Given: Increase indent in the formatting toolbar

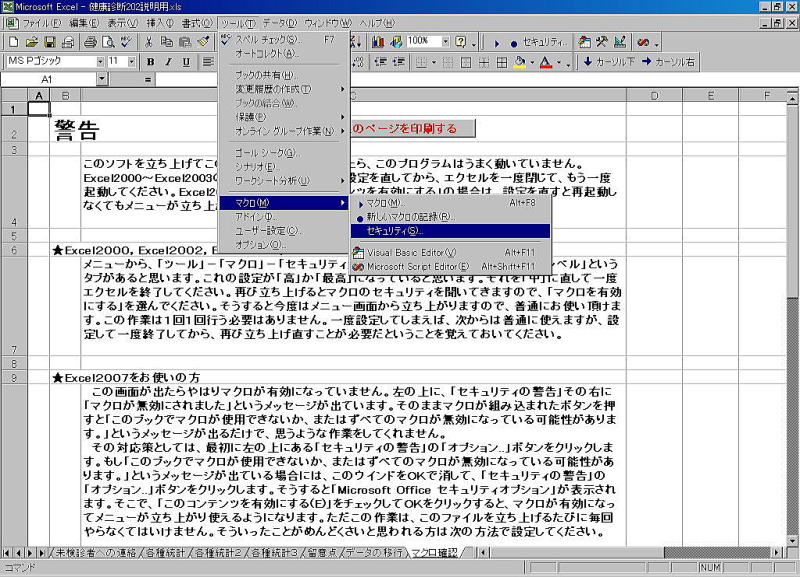Looking at the screenshot, I should (398, 62).
